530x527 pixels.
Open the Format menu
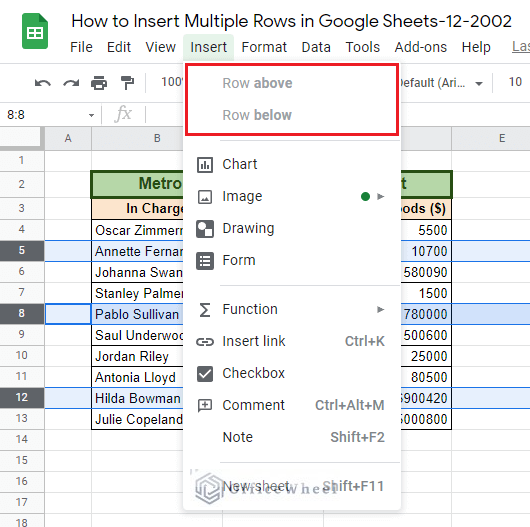pyautogui.click(x=264, y=47)
